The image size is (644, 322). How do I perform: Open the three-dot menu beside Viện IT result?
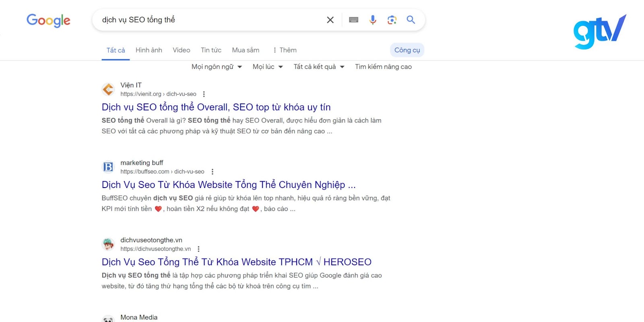pyautogui.click(x=204, y=93)
